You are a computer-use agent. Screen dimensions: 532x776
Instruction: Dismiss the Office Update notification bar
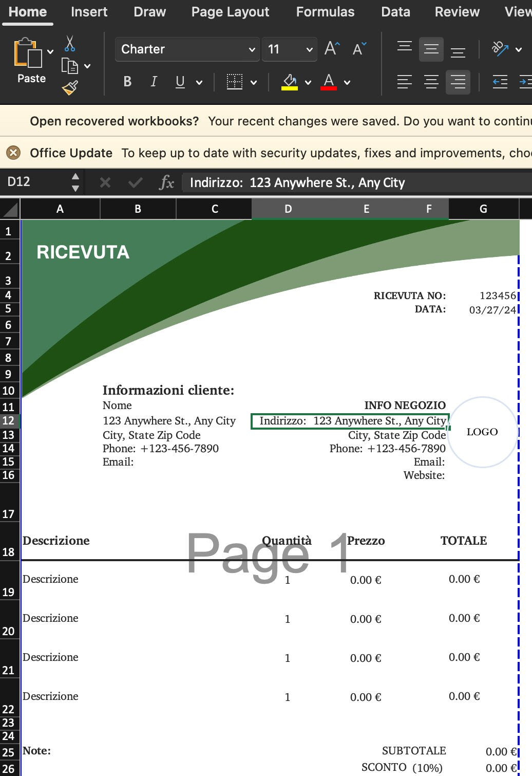[x=13, y=153]
